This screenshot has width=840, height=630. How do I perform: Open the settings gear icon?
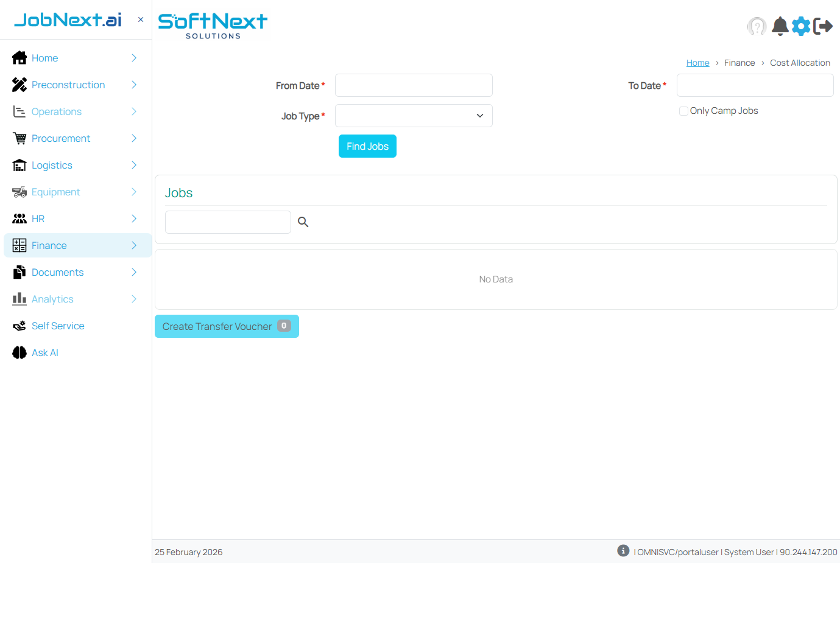pos(801,26)
